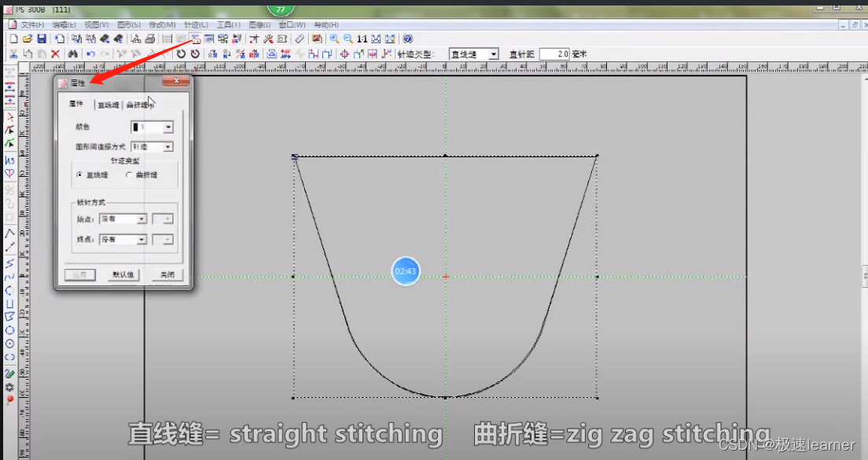
Task: Click the red crosshair center icon in toolbar
Action: pos(344,54)
